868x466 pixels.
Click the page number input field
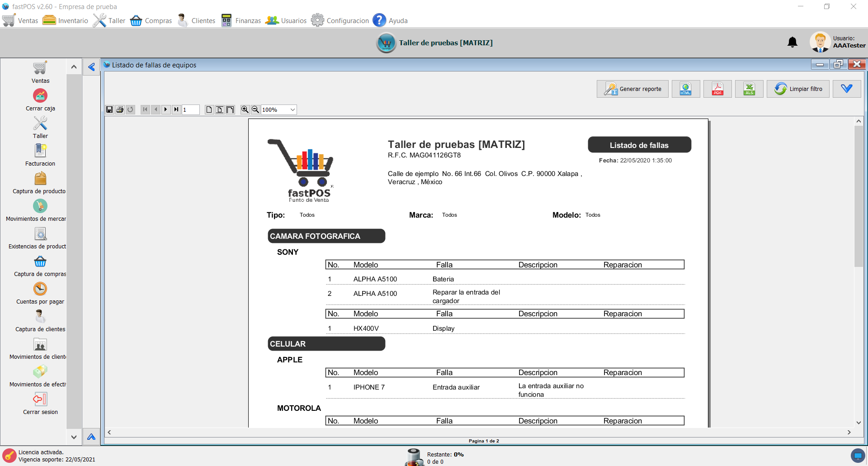pos(191,109)
